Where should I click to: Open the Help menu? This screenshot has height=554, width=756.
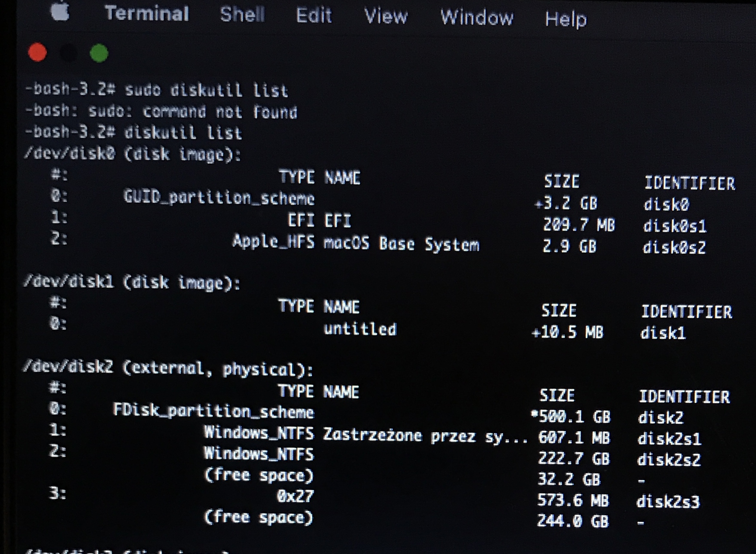(566, 19)
